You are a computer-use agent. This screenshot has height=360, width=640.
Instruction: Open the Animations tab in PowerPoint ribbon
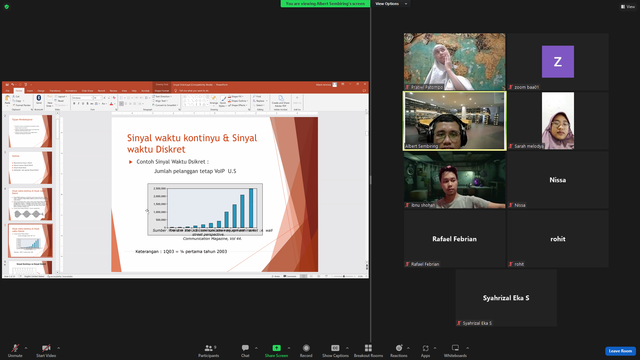coord(71,91)
